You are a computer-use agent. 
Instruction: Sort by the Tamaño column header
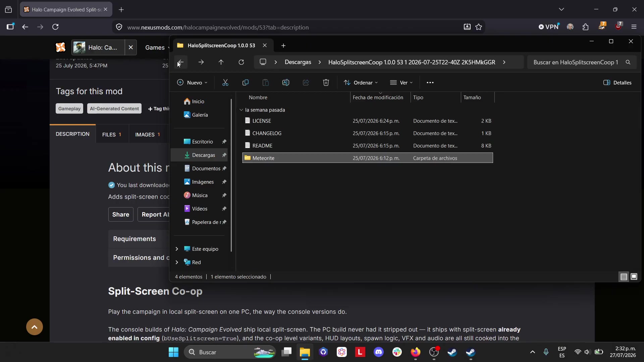[x=478, y=98]
